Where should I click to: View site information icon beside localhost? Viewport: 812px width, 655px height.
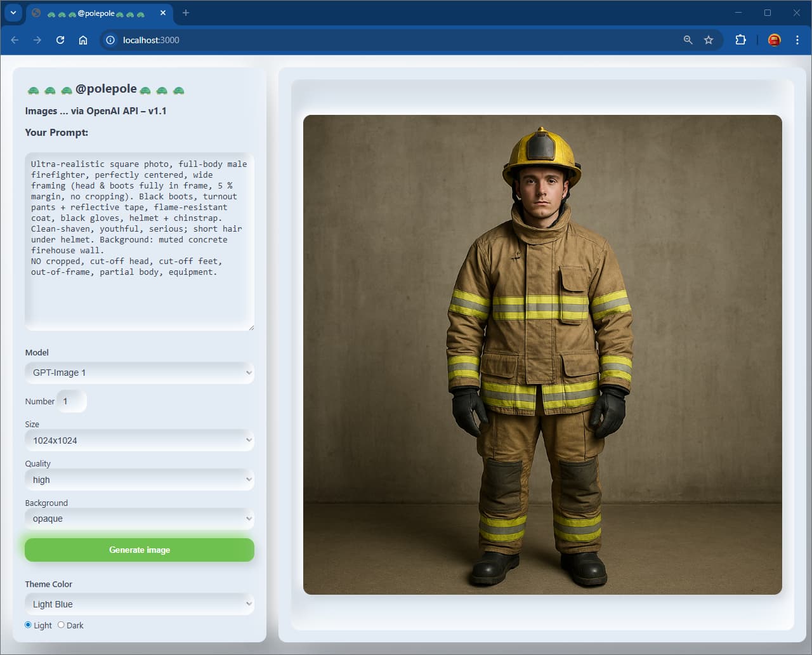coord(110,40)
